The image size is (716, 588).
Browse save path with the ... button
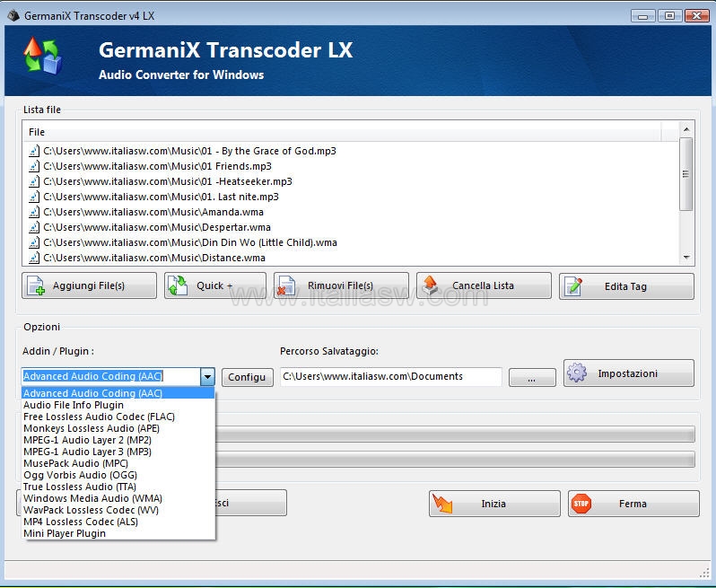(532, 377)
